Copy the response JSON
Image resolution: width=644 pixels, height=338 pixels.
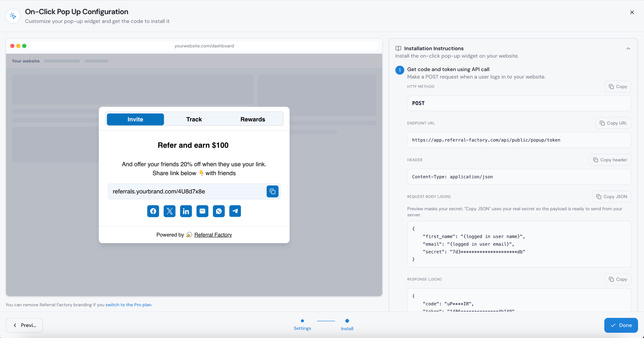618,279
